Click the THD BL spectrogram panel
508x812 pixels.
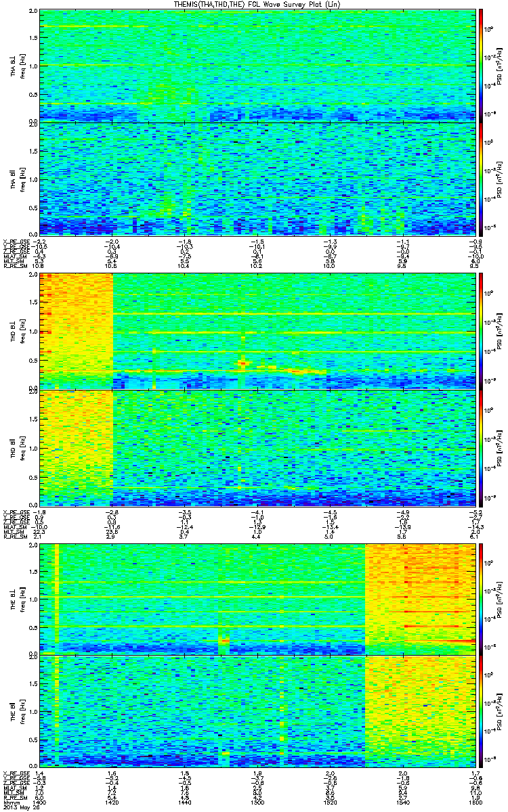coord(257,332)
